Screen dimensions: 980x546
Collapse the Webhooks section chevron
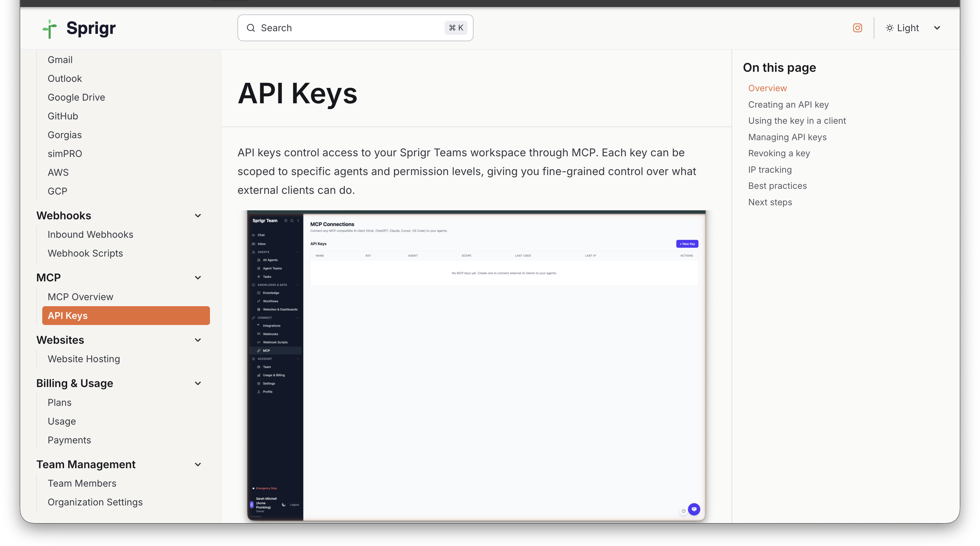pyautogui.click(x=198, y=215)
